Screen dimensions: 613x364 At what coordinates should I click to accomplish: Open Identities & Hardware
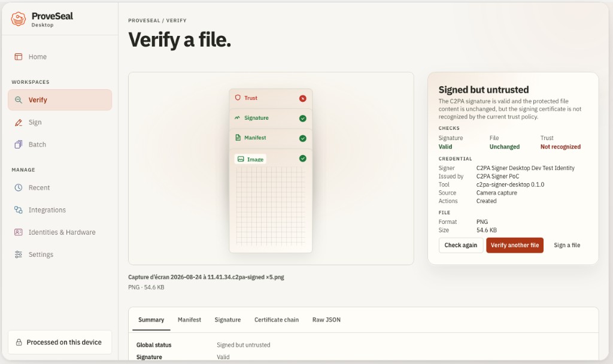[x=60, y=232]
